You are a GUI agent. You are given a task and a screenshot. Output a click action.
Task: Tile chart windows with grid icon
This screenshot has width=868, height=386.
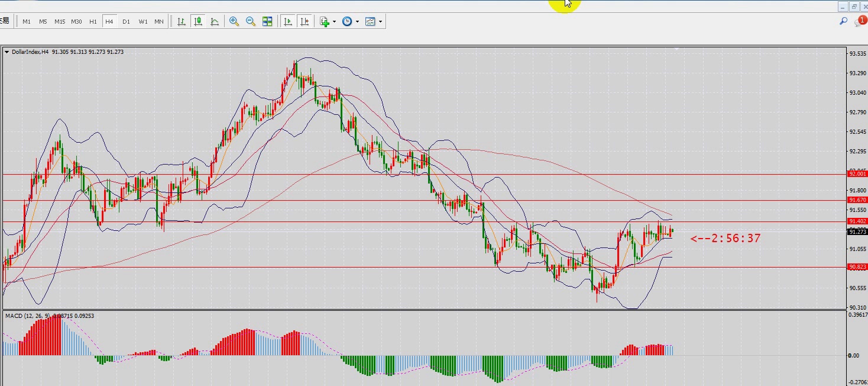click(267, 21)
